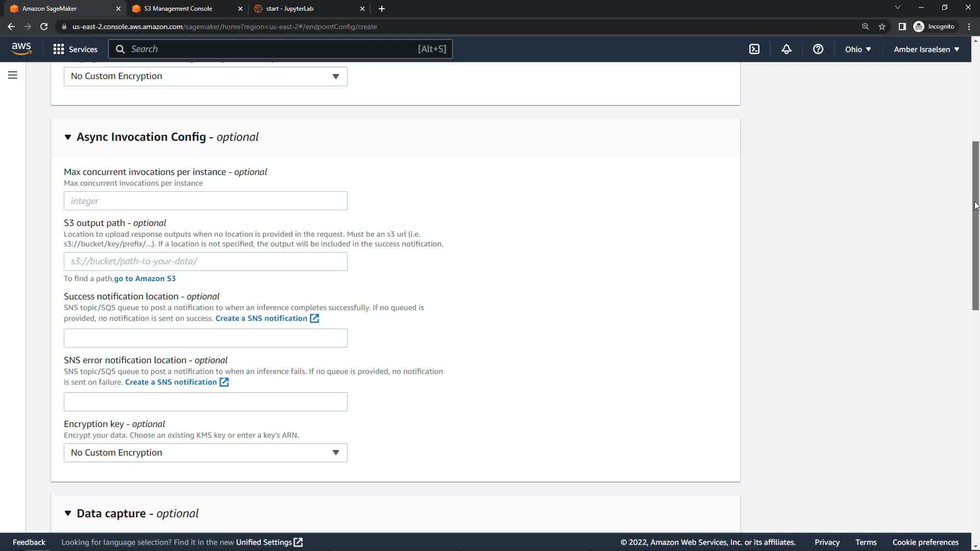Switch to S3 Management Console tab
The height and width of the screenshot is (551, 980).
coord(178,9)
